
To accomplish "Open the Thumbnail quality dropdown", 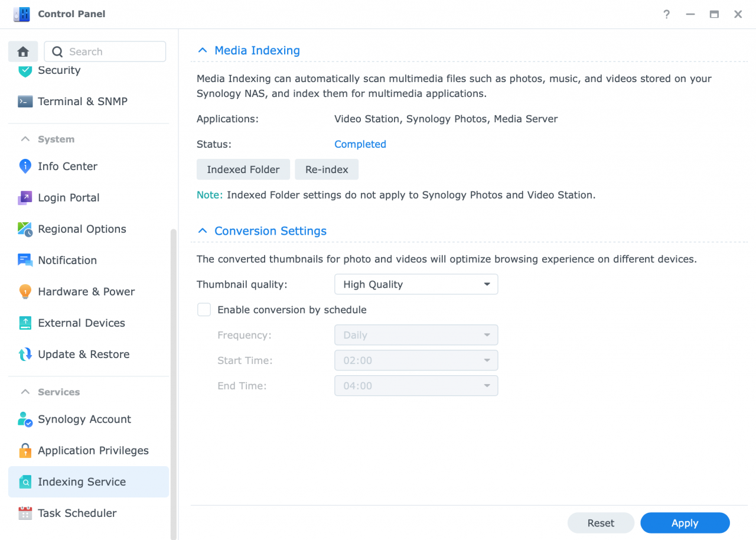I will (x=416, y=284).
